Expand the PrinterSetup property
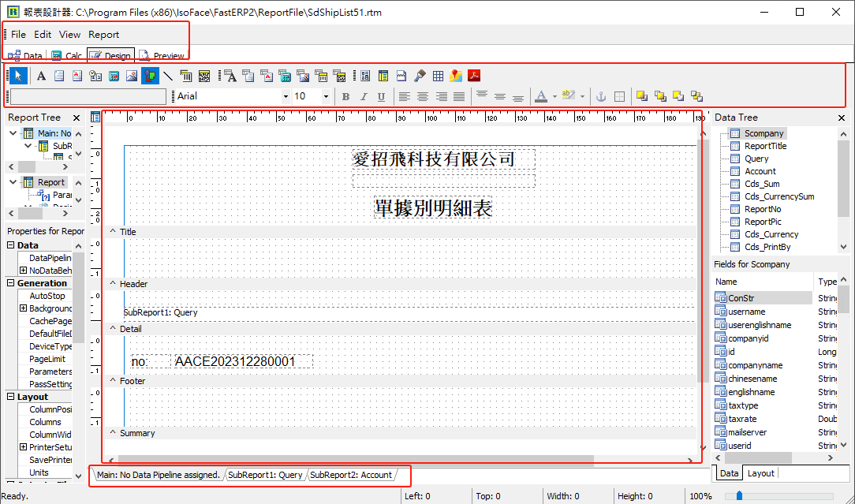Image resolution: width=855 pixels, height=504 pixels. pyautogui.click(x=24, y=447)
